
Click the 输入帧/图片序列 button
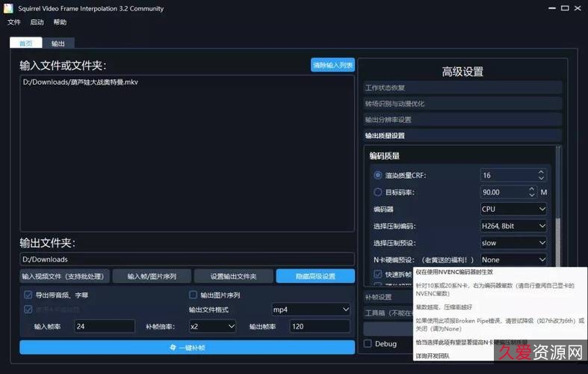pos(152,276)
